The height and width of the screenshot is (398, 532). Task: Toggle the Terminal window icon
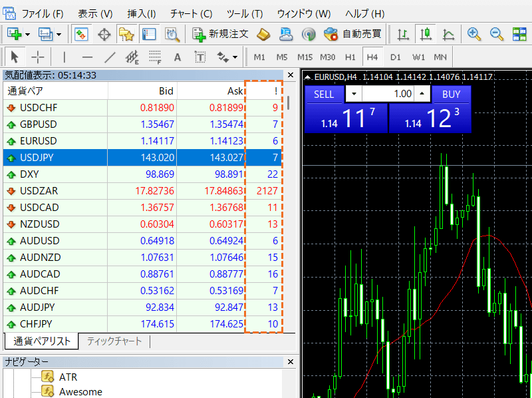coord(149,34)
